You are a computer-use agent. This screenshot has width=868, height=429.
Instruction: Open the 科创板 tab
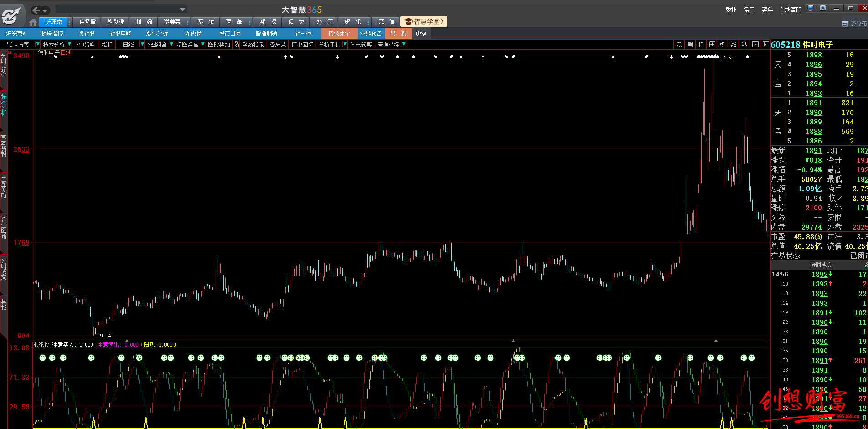click(116, 22)
